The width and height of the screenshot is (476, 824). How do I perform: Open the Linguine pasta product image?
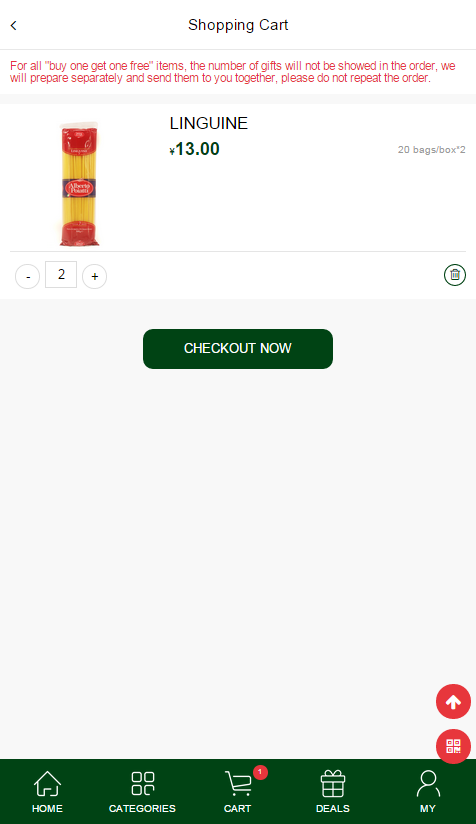pyautogui.click(x=80, y=183)
